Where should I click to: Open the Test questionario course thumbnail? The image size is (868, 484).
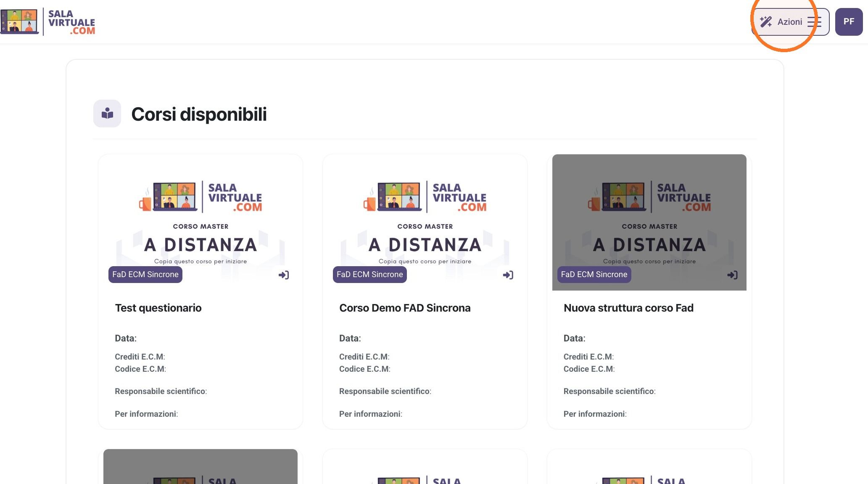tap(201, 222)
